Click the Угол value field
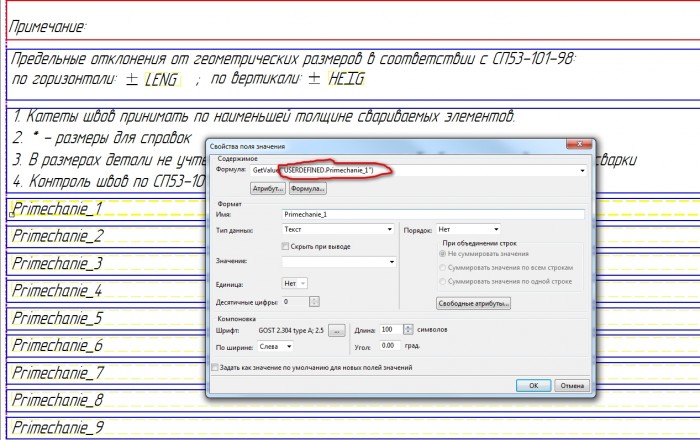 click(390, 345)
